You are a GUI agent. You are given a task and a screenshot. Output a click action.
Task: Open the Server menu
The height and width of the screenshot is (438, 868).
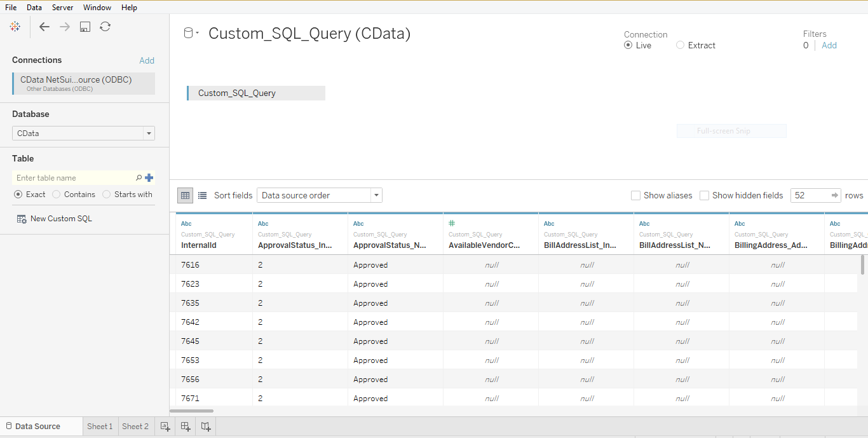click(x=62, y=7)
